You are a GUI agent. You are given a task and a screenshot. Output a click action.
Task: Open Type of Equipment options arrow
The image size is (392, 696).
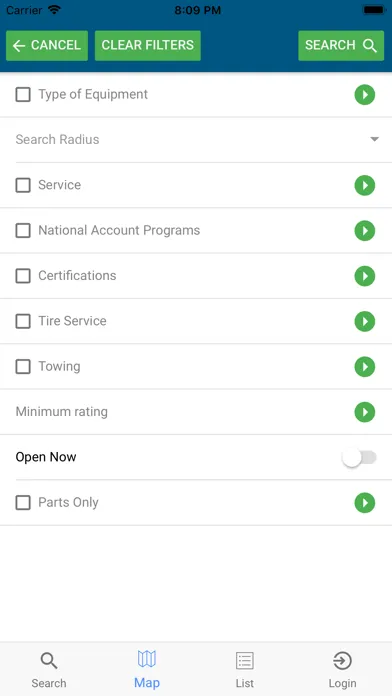[364, 95]
